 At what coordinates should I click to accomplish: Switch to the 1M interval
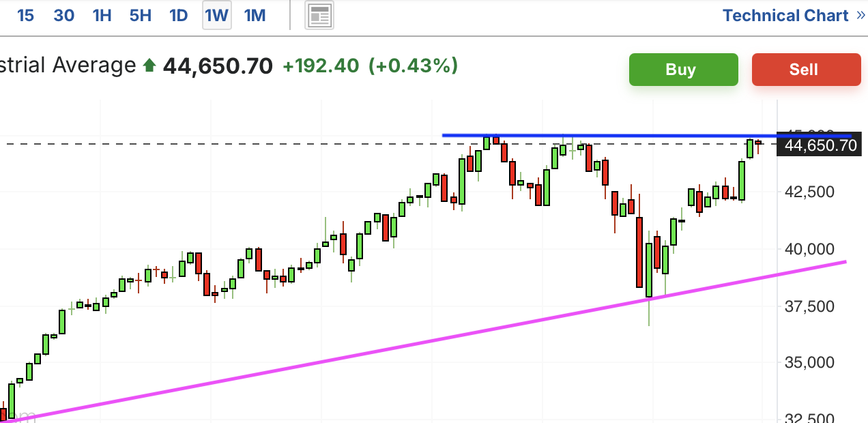pyautogui.click(x=255, y=15)
